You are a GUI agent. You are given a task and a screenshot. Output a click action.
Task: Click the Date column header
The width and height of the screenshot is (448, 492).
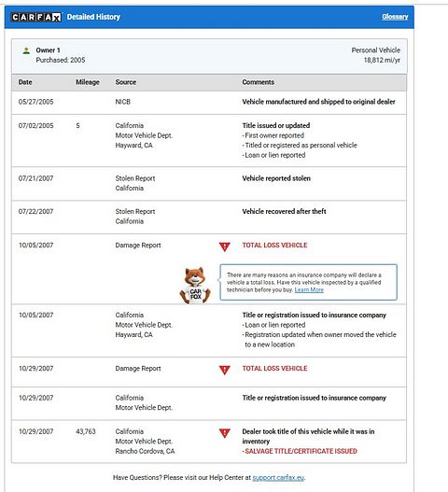point(25,82)
